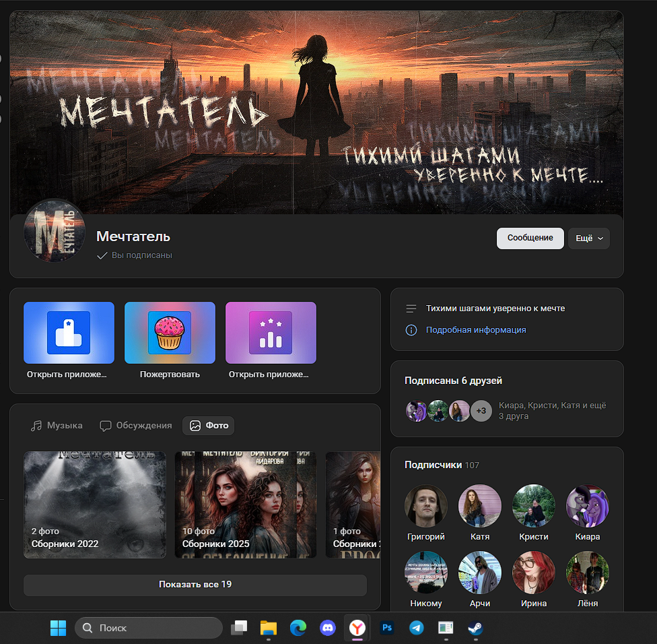Viewport: 657px width, 644px height.
Task: Click the newspaper-style app icon in the taskbar
Action: pos(446,628)
